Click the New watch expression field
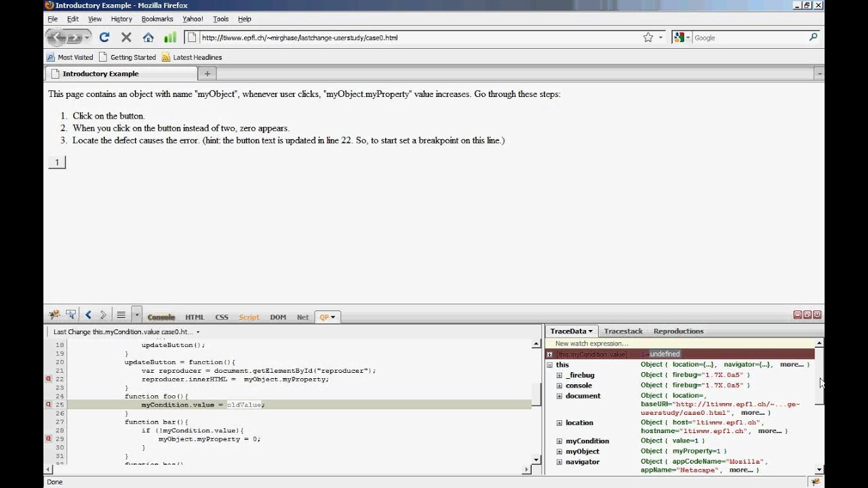Viewport: 868px width, 488px height. (679, 344)
